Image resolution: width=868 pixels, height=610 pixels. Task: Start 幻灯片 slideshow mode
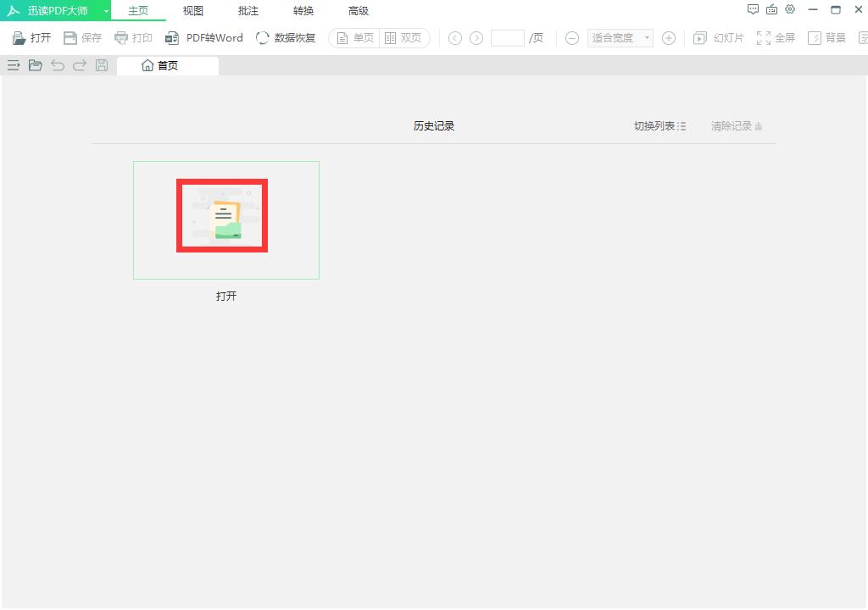point(719,38)
